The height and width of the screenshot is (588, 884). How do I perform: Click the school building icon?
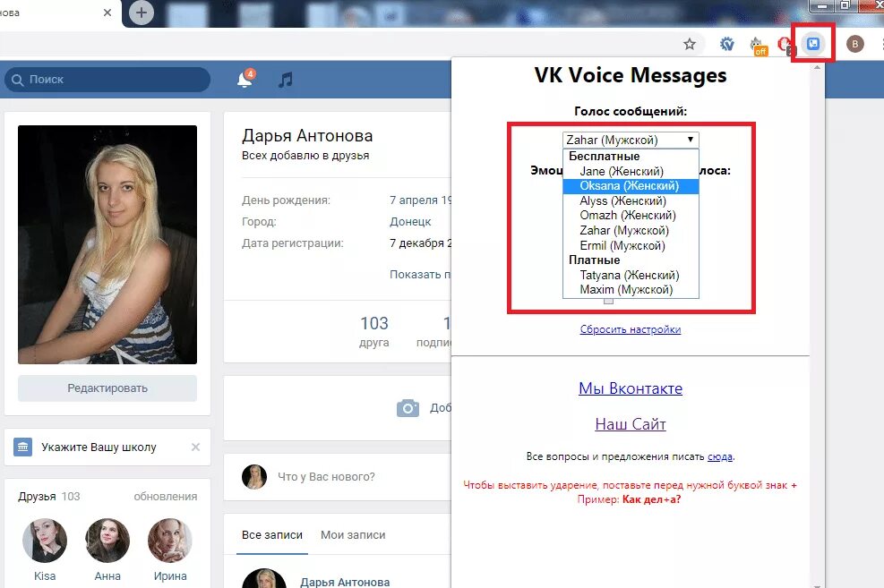(x=22, y=447)
